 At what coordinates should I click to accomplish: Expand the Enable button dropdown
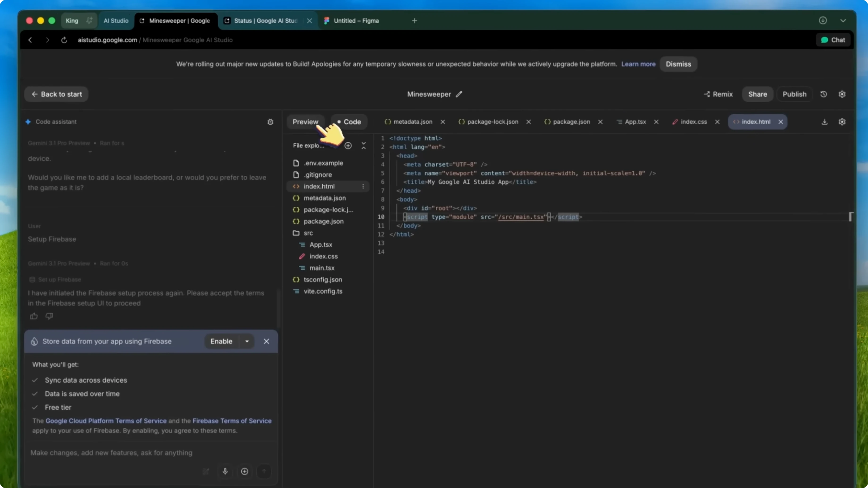click(246, 341)
